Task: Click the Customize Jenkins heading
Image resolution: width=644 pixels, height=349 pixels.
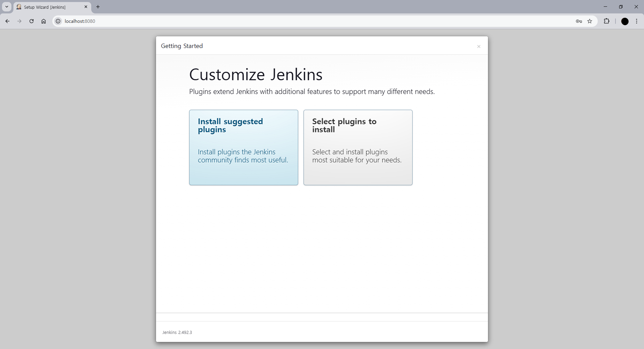Action: point(256,74)
